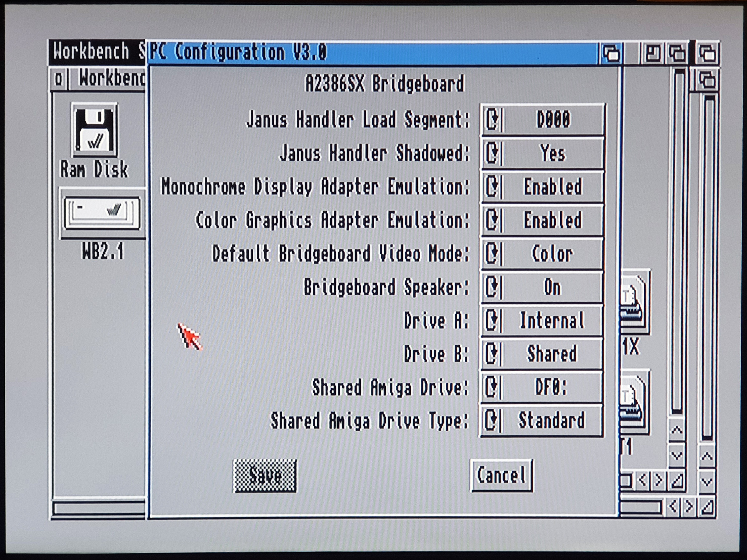This screenshot has height=560, width=747.
Task: Click the zoom gadget in the title bar
Action: coord(652,53)
